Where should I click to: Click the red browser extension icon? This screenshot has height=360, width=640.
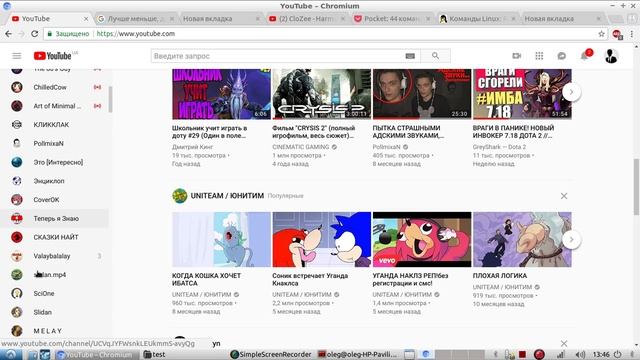point(617,34)
